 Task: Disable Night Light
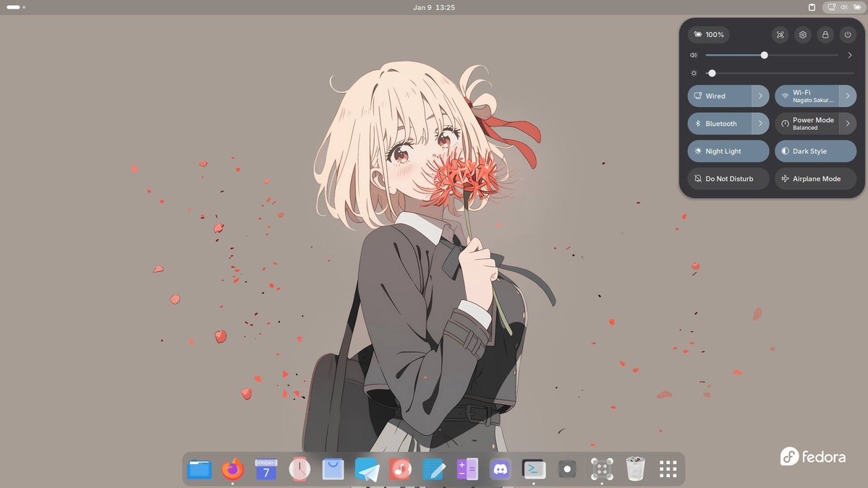point(728,151)
